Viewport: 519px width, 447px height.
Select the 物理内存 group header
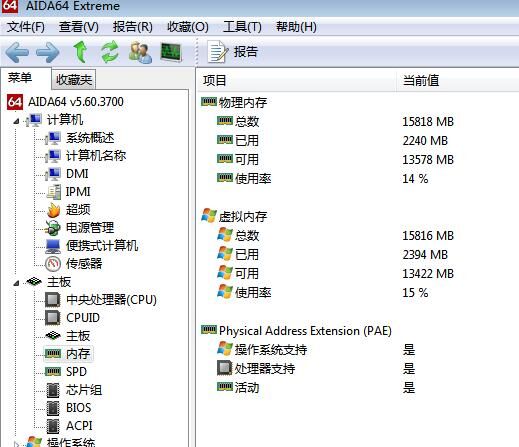(x=234, y=102)
